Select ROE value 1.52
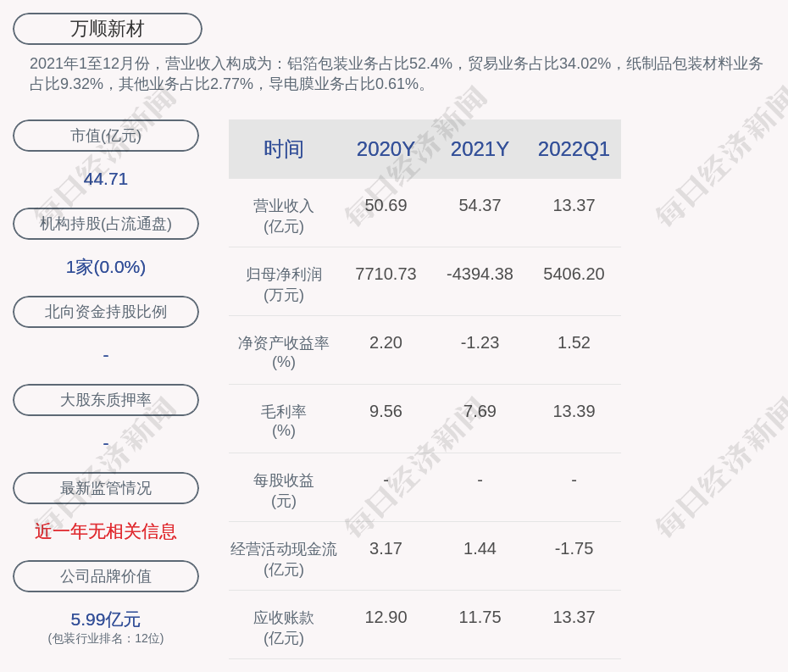Viewport: 788px width, 672px height. click(574, 342)
